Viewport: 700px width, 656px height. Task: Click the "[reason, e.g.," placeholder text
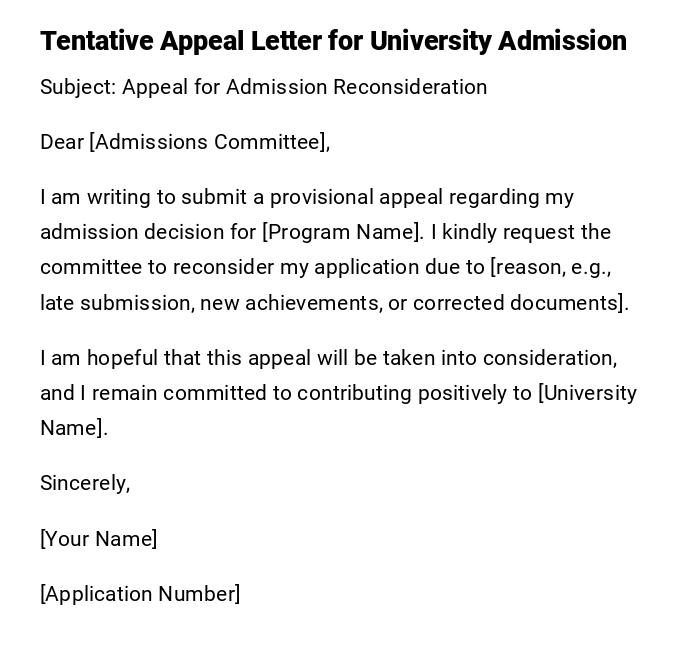coord(550,267)
